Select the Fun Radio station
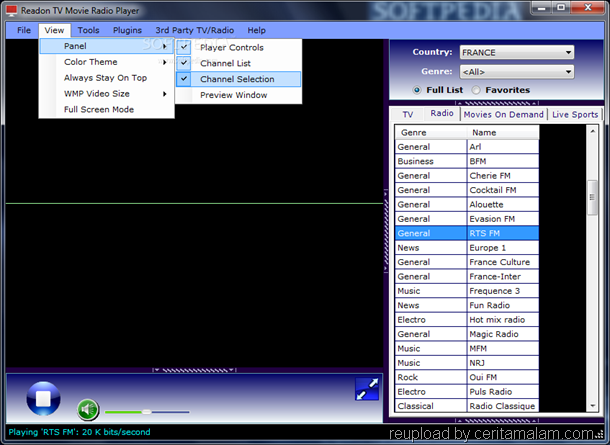610x445 pixels. 503,305
